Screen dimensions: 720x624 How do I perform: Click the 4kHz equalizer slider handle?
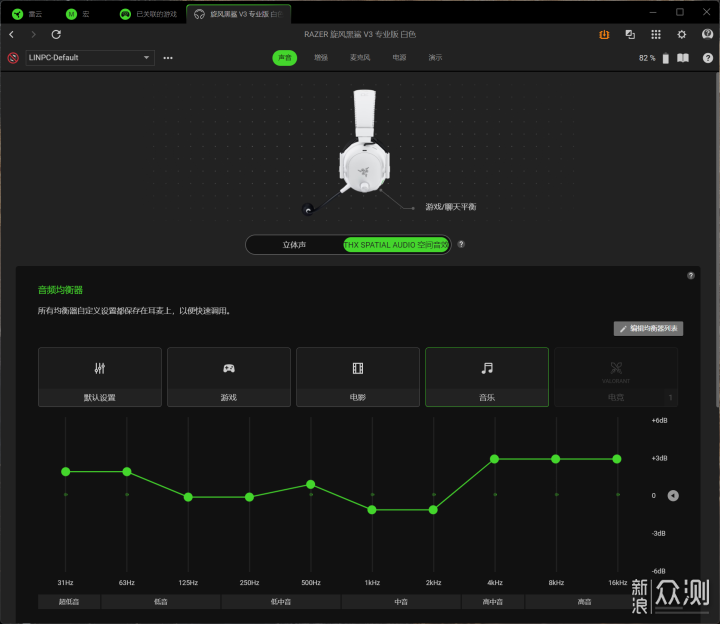495,459
